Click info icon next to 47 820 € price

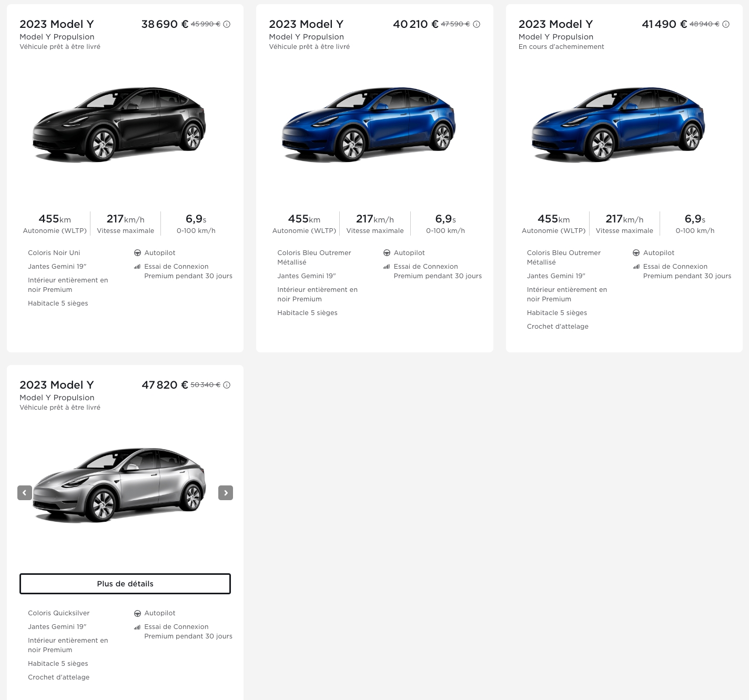click(227, 385)
